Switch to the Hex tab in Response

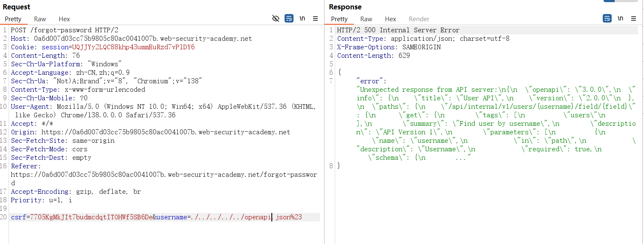(x=390, y=19)
